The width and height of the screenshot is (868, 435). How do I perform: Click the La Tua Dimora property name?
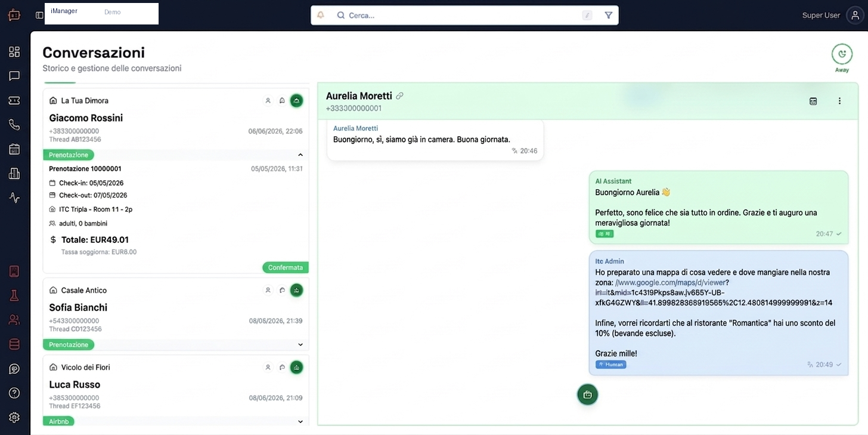(85, 101)
